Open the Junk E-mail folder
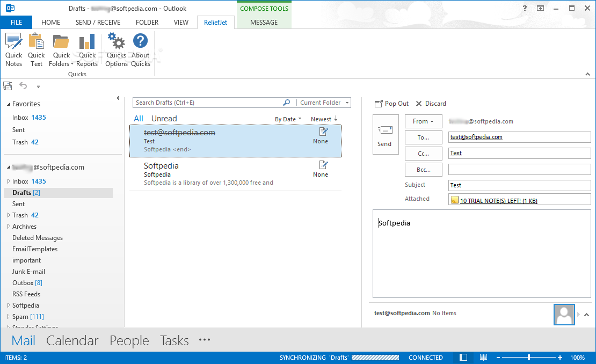The height and width of the screenshot is (364, 596). coord(28,272)
